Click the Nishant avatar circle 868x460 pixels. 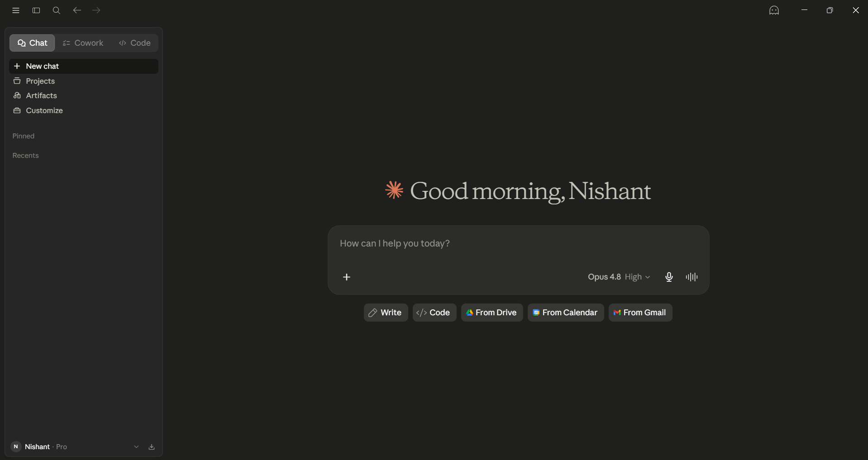pyautogui.click(x=16, y=447)
